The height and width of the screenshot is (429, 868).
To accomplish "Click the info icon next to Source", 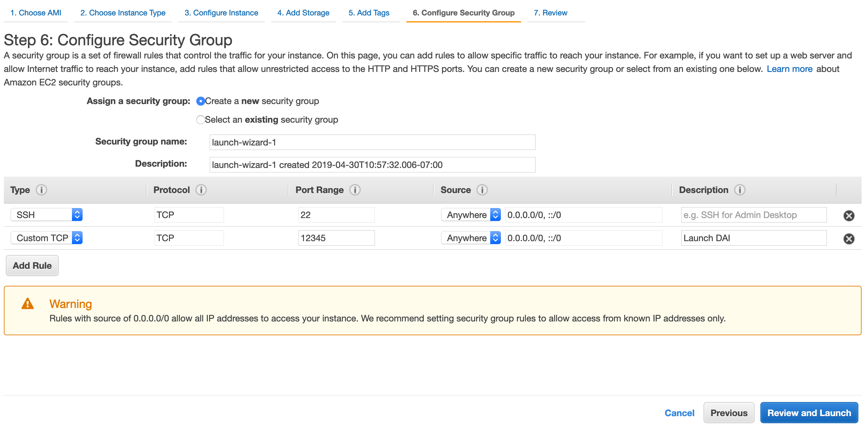I will tap(482, 190).
